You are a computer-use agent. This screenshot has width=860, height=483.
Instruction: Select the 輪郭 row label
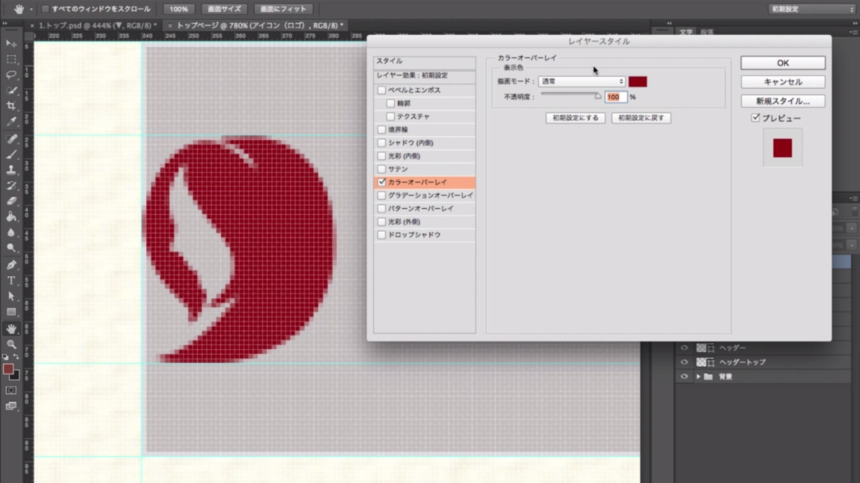[x=404, y=103]
